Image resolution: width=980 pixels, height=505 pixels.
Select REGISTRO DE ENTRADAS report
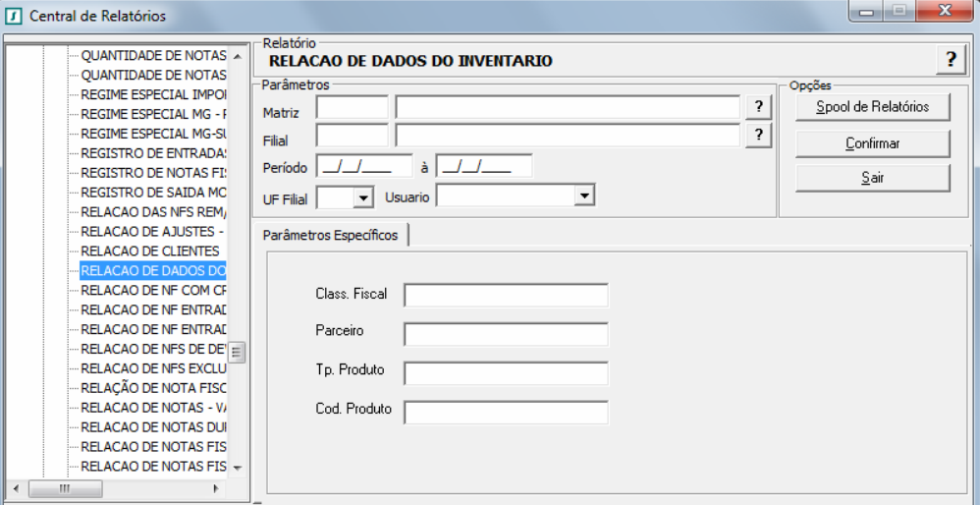(x=154, y=153)
